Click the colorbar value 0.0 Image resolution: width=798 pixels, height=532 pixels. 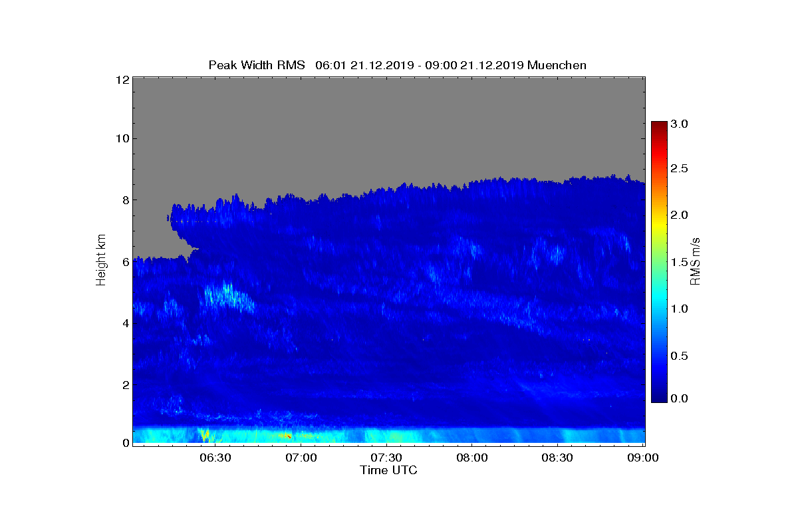pyautogui.click(x=679, y=398)
